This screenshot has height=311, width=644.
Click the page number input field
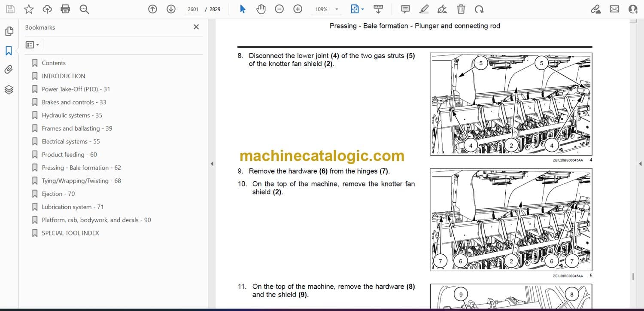193,9
